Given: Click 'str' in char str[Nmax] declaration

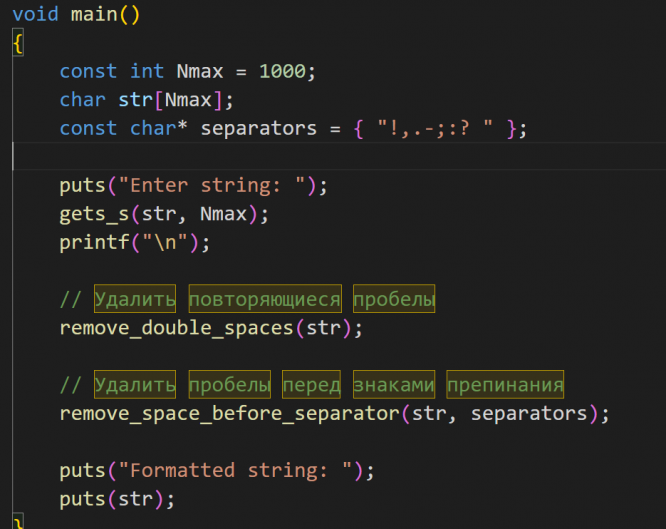Looking at the screenshot, I should 135,100.
